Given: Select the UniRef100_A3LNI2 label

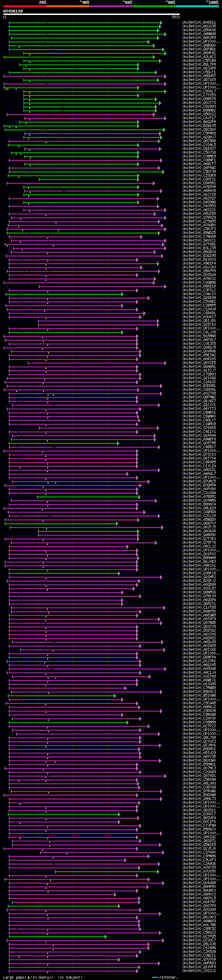Looking at the screenshot, I should point(199,57).
